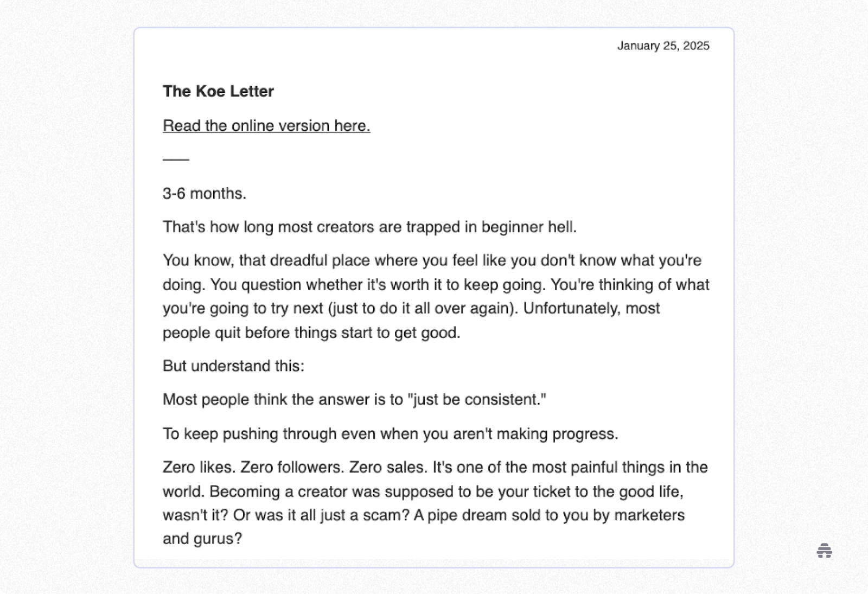Viewport: 868px width, 594px height.
Task: Click the word 'Unfortunately' in the paragraph
Action: click(571, 308)
